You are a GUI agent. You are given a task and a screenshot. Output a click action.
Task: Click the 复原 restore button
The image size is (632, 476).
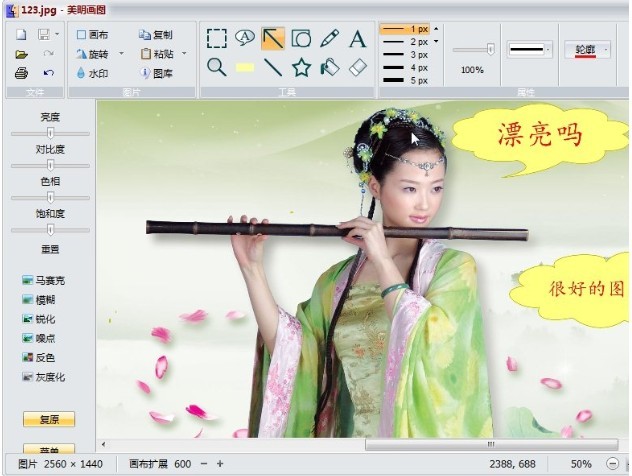click(x=49, y=419)
